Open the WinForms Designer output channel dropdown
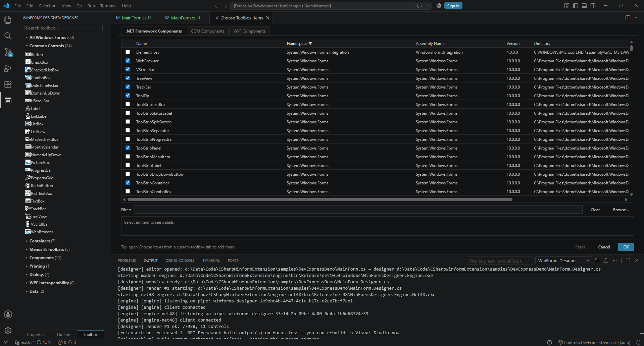Screen dimensions: 644x346 click(564, 261)
